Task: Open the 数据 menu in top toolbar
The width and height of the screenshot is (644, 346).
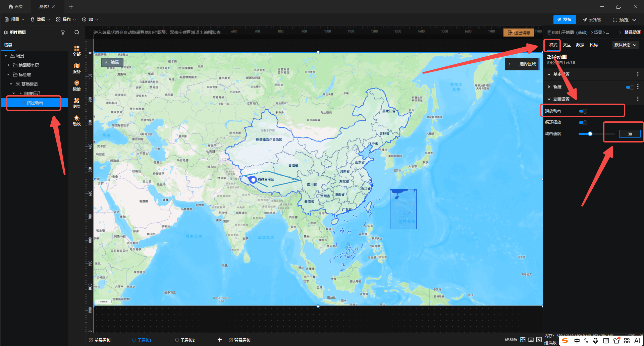Action: (40, 19)
